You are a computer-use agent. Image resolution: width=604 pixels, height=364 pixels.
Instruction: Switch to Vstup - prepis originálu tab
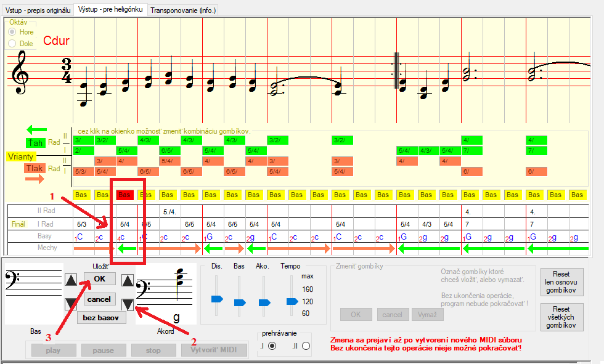[38, 10]
